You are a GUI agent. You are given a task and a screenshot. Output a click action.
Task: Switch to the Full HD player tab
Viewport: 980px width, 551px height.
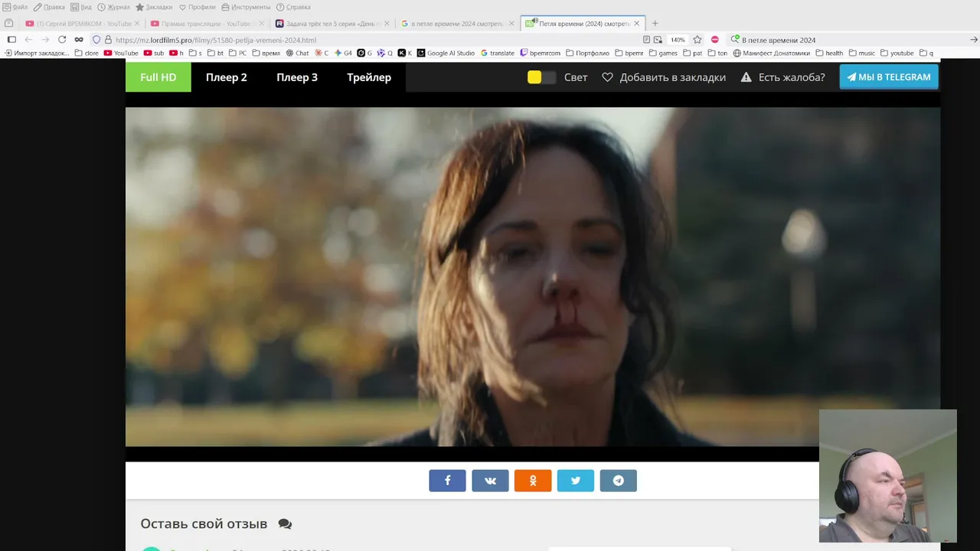tap(158, 77)
